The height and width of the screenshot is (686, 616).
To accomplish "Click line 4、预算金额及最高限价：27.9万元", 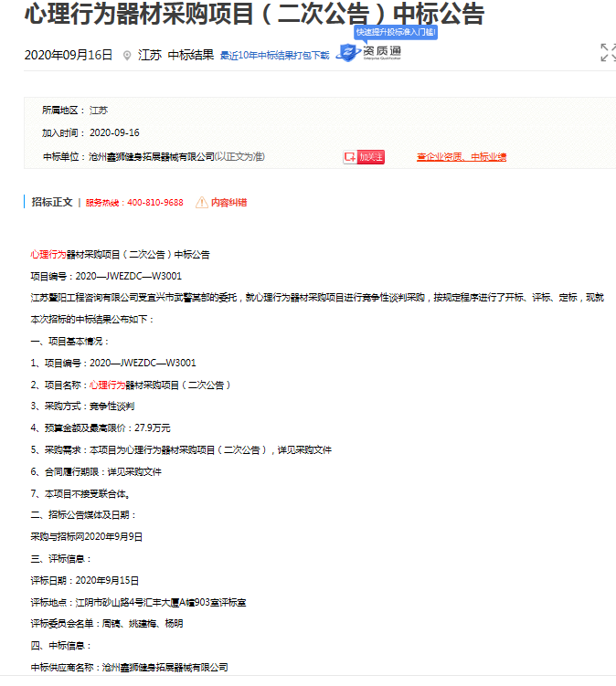I will pos(101,427).
